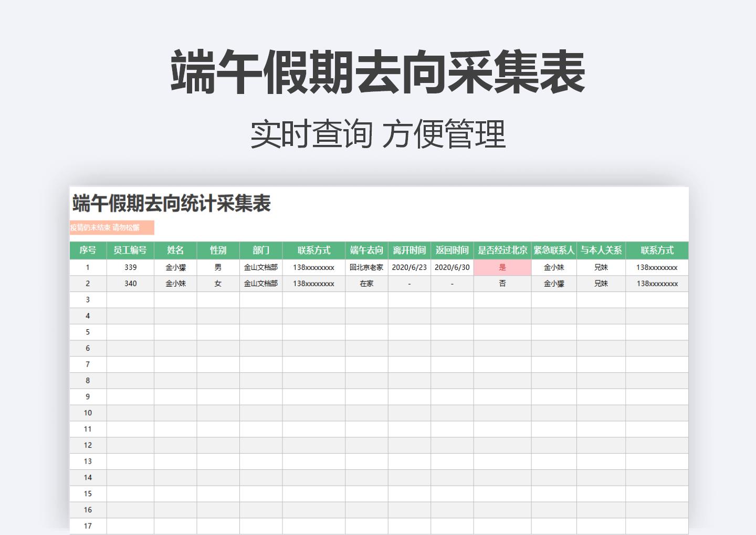Click the 性别 column header
The image size is (756, 535).
(x=217, y=250)
